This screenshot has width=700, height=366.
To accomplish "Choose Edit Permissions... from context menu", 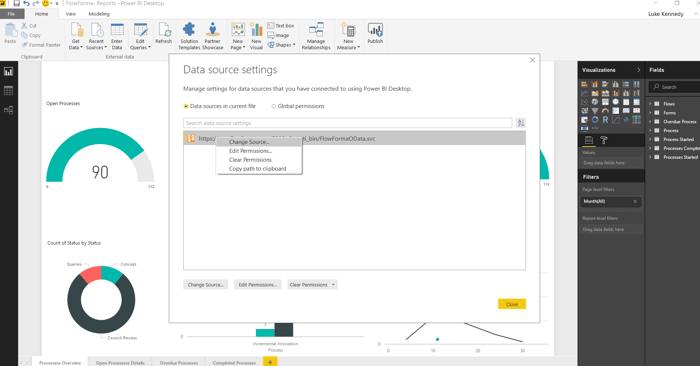I will coord(259,151).
